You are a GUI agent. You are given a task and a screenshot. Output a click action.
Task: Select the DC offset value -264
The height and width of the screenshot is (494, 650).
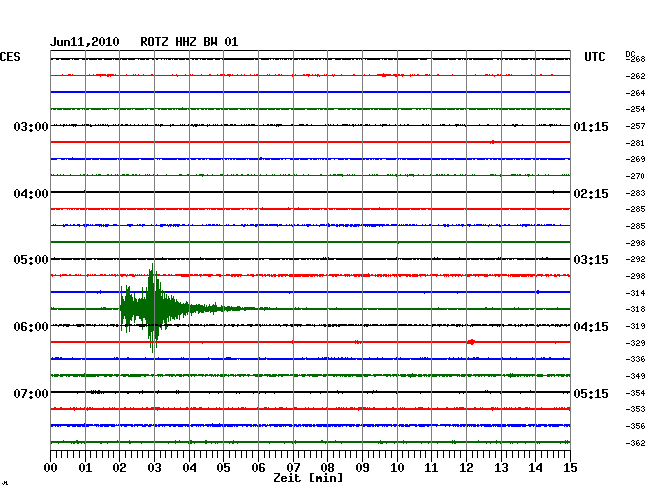point(635,93)
